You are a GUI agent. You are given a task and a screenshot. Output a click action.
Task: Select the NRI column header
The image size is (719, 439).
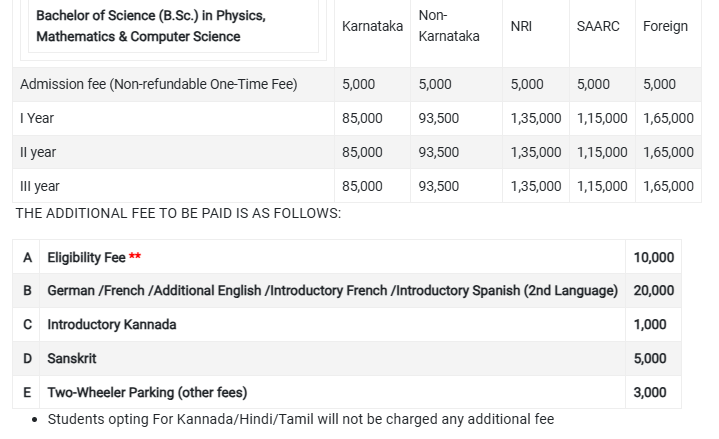[x=521, y=26]
